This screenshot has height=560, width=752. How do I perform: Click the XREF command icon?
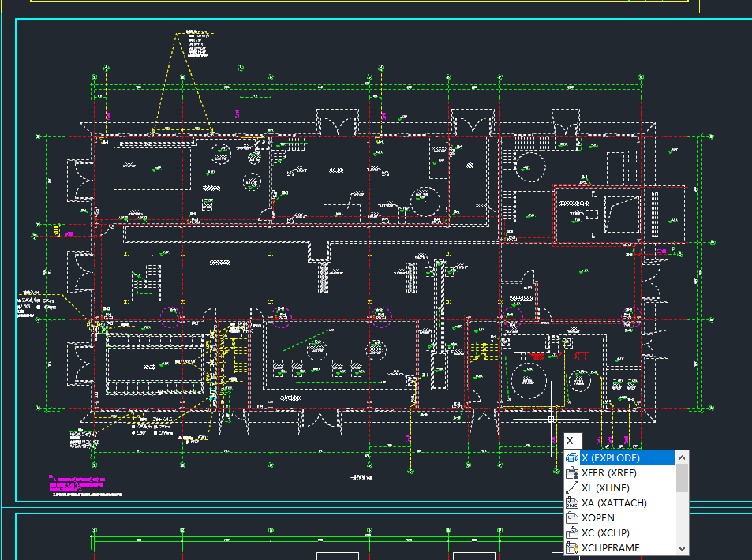click(x=571, y=472)
